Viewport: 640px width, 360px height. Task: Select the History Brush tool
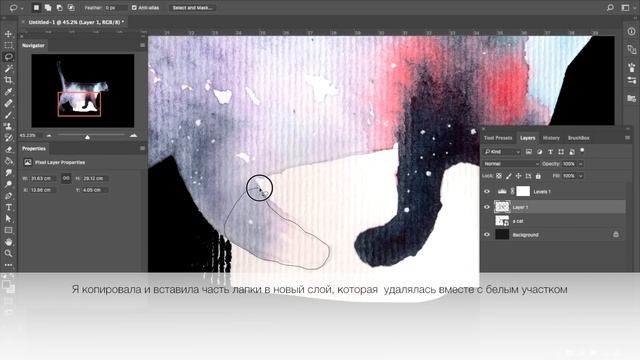(8, 138)
